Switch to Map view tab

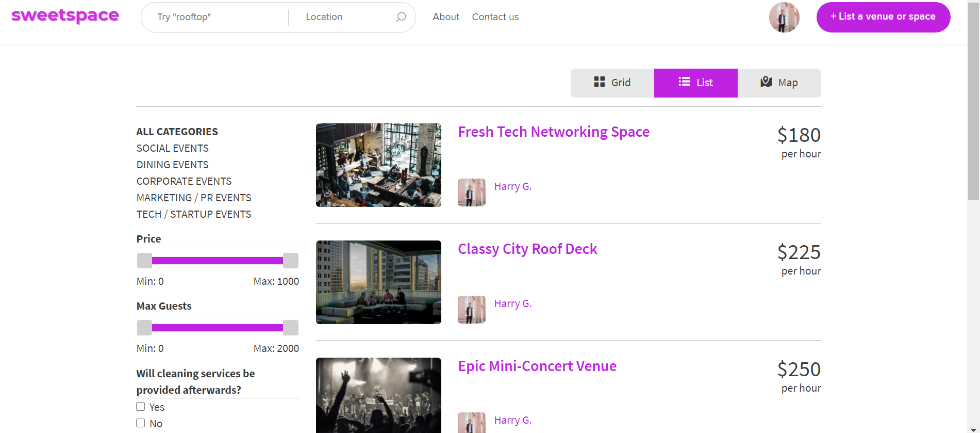click(779, 83)
